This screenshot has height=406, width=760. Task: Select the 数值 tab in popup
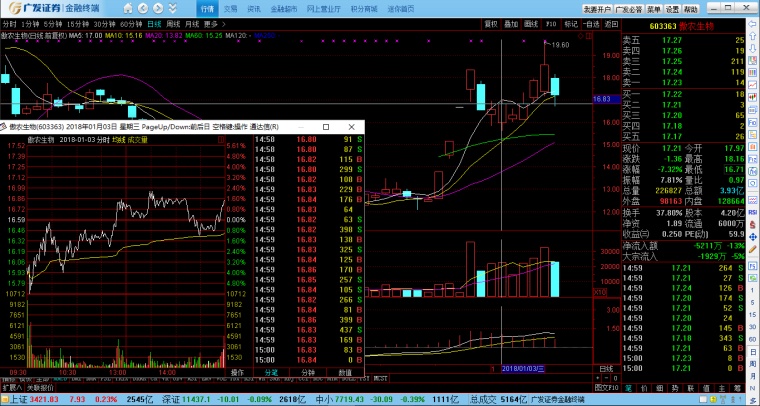pyautogui.click(x=345, y=373)
